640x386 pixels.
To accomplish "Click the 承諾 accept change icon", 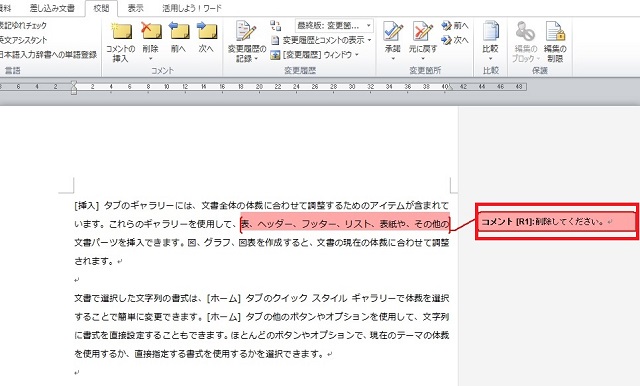I will click(x=393, y=32).
